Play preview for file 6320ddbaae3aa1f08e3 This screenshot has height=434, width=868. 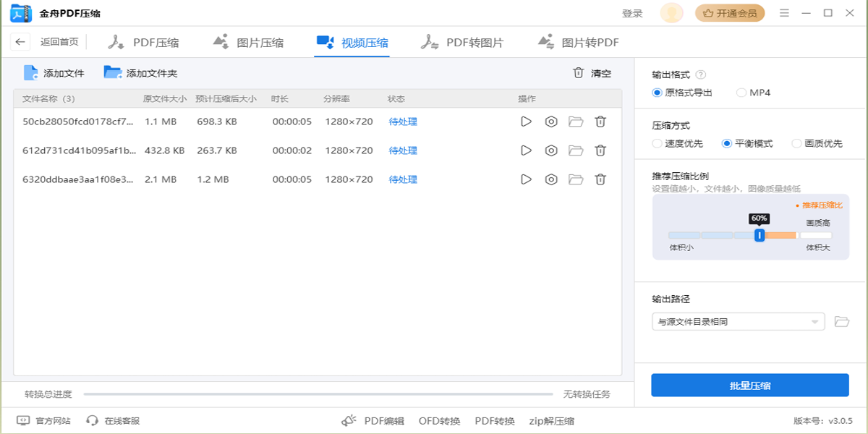click(526, 179)
